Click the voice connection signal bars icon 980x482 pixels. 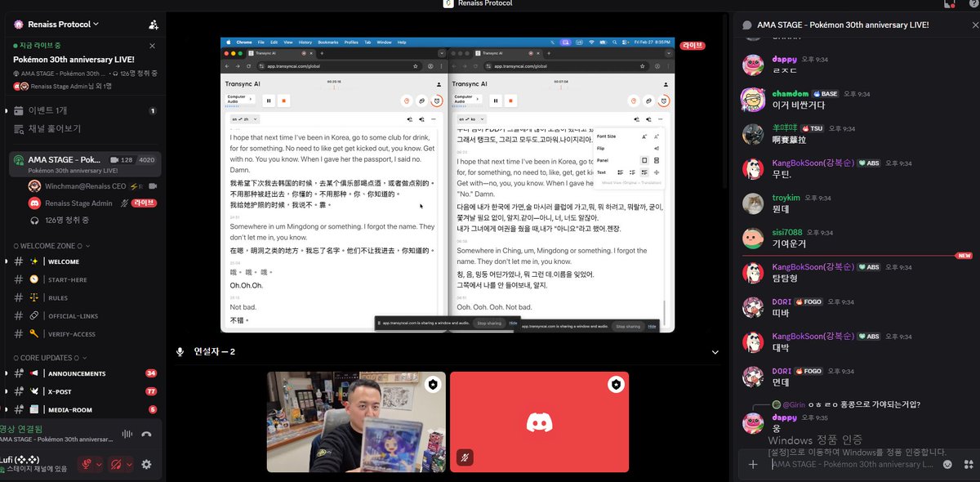click(x=127, y=435)
